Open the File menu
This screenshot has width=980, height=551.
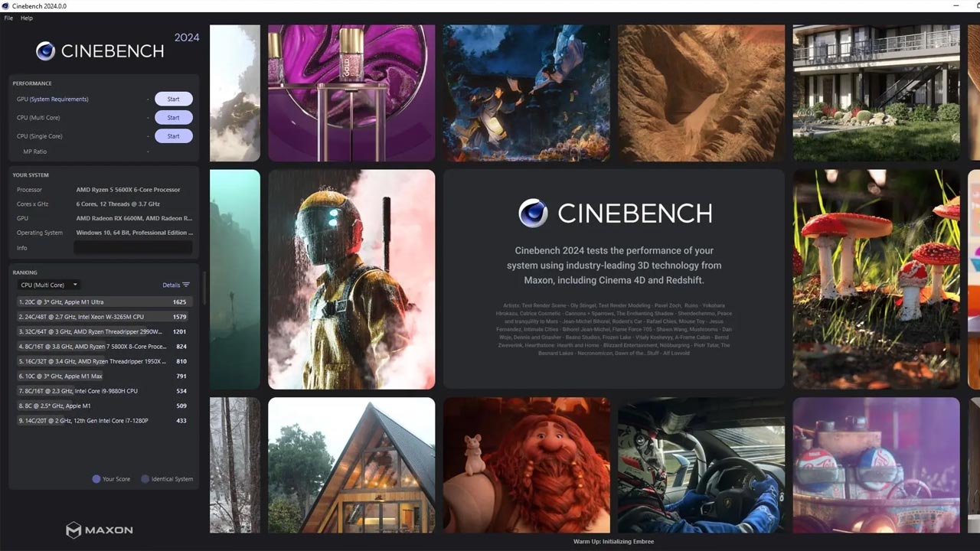pos(9,18)
